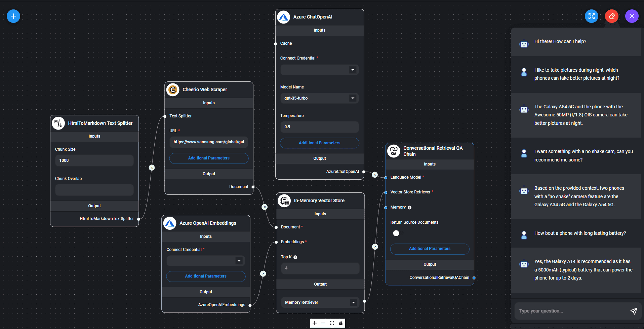Click the 'Hi there! How can I help?' message
This screenshot has width=644, height=329.
pyautogui.click(x=560, y=41)
